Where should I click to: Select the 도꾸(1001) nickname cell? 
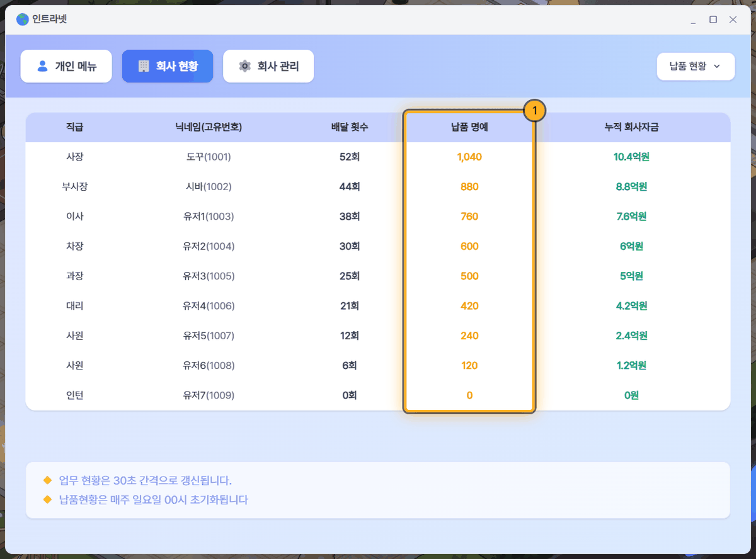point(209,157)
